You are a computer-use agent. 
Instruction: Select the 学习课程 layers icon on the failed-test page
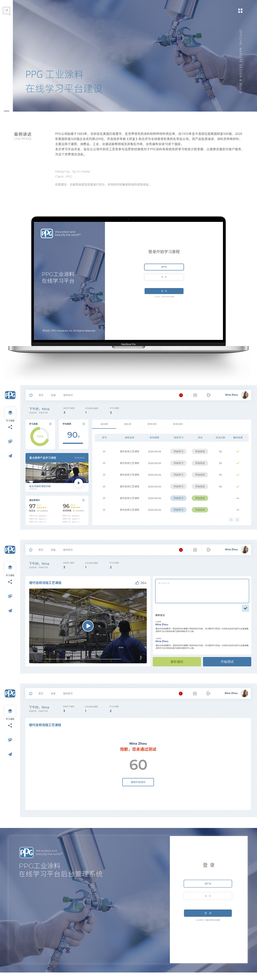coord(10,711)
